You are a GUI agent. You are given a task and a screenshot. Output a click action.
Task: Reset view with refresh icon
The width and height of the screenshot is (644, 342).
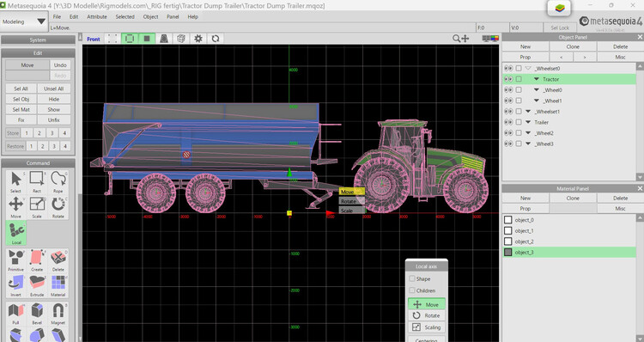216,39
